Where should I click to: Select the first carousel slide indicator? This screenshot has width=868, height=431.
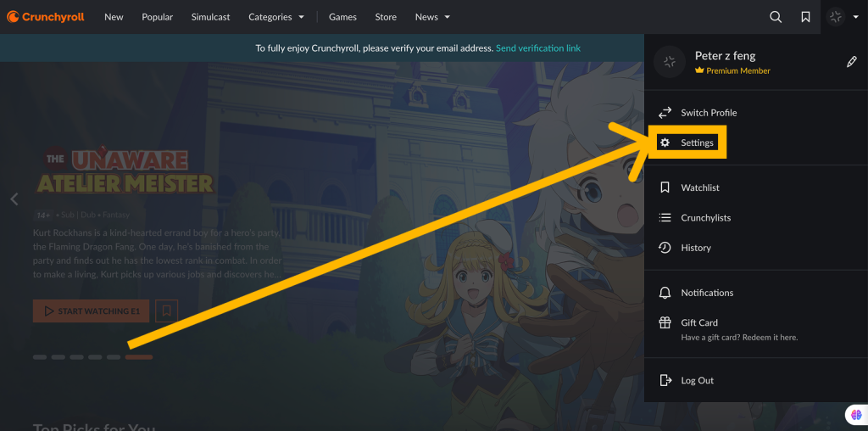[x=40, y=357]
